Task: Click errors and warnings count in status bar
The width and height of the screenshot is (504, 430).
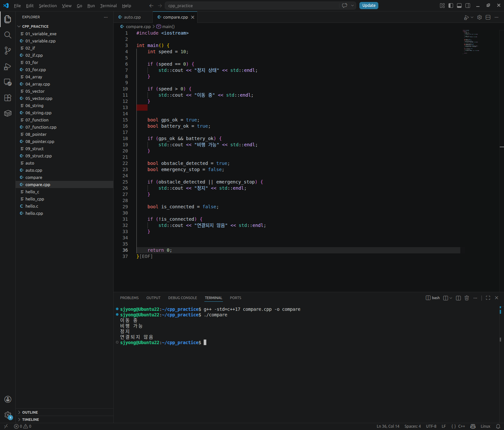Action: pyautogui.click(x=23, y=426)
